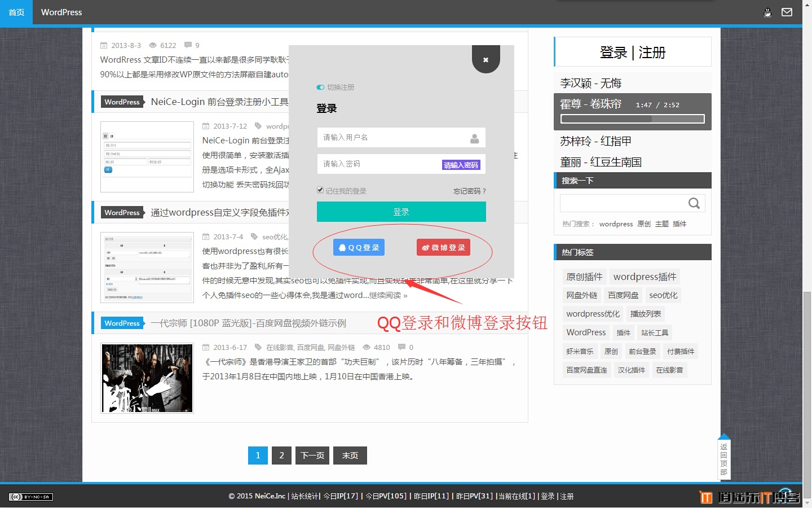Open the 百度网盘 tag
The width and height of the screenshot is (812, 508).
623,295
